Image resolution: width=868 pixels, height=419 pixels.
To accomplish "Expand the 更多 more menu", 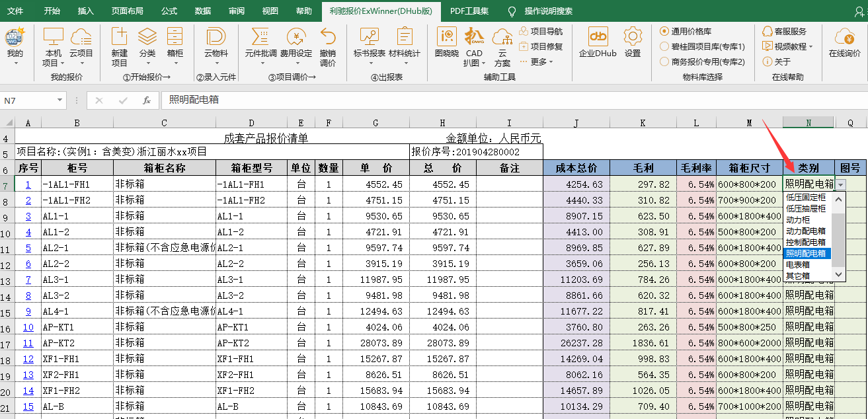I will pos(537,61).
